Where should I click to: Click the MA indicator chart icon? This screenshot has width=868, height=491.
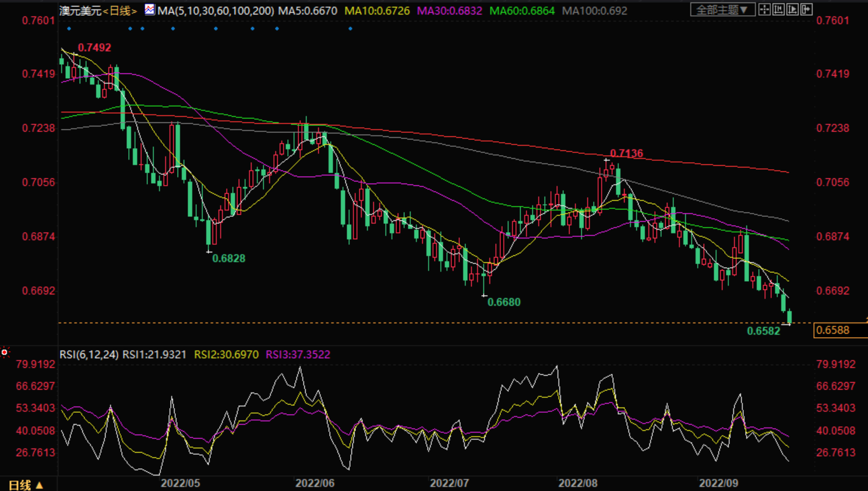pyautogui.click(x=150, y=9)
